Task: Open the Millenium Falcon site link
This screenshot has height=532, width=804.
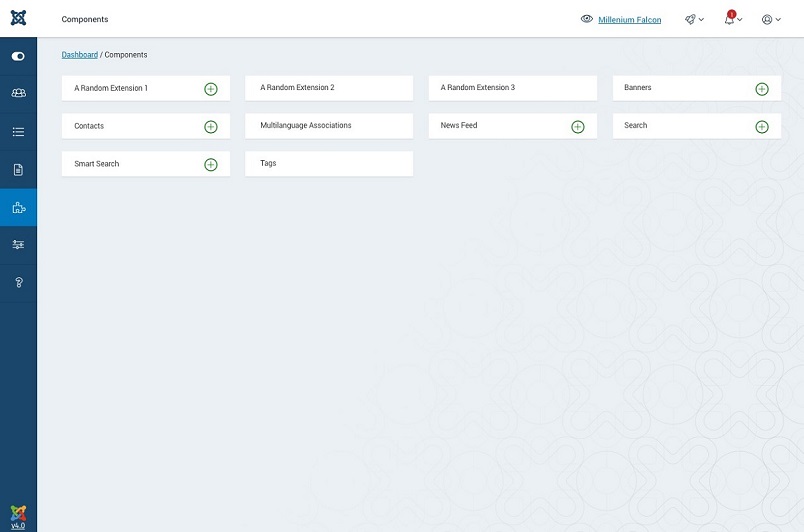Action: (x=629, y=20)
